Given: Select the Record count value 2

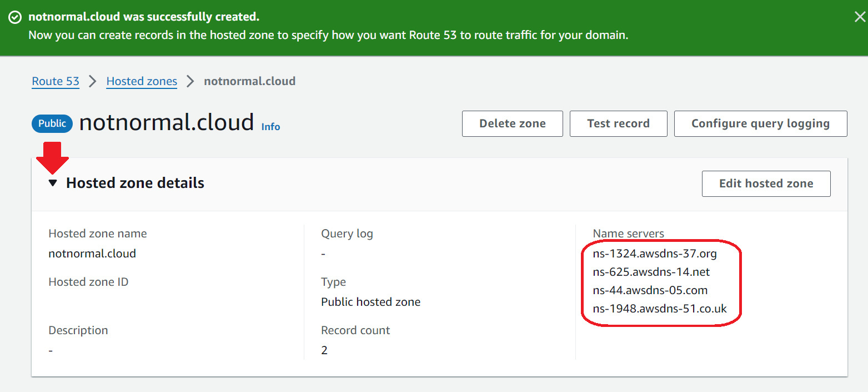Looking at the screenshot, I should (x=323, y=350).
